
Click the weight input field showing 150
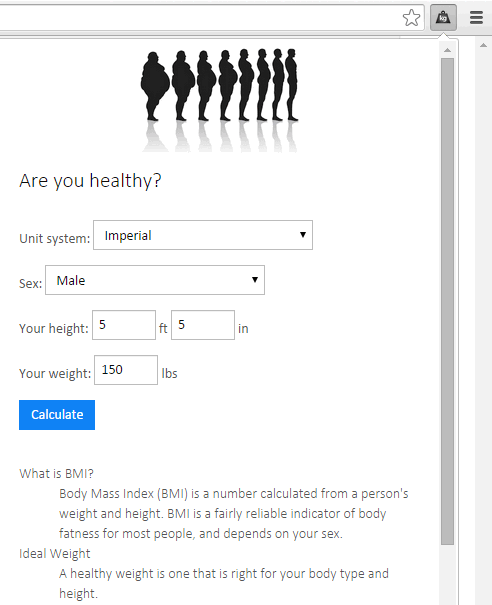[x=126, y=370]
